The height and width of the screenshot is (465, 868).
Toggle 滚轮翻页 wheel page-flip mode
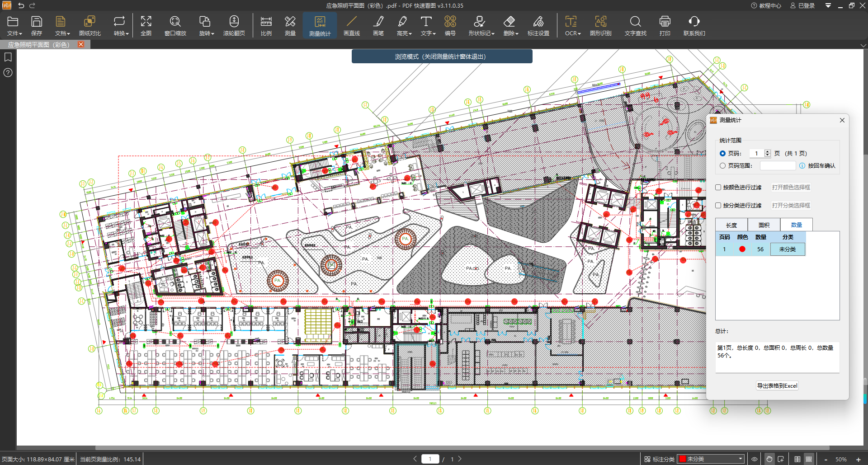pyautogui.click(x=234, y=26)
